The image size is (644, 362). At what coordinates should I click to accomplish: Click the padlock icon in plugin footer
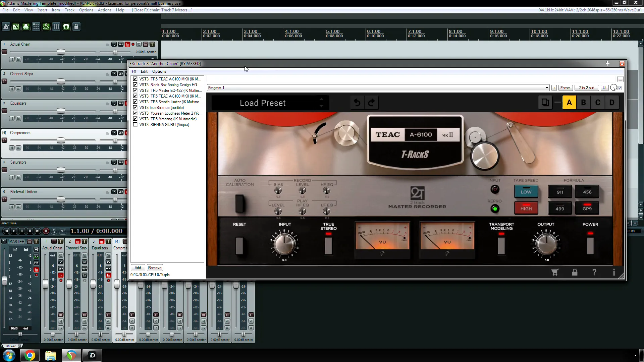(x=575, y=272)
